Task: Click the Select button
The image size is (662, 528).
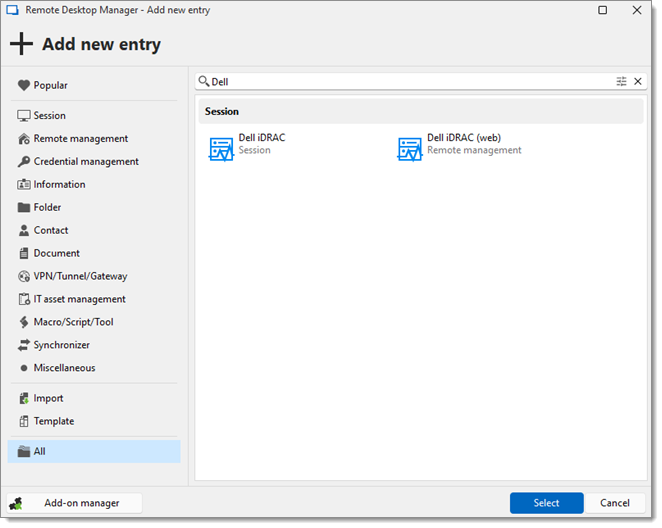Action: 546,503
